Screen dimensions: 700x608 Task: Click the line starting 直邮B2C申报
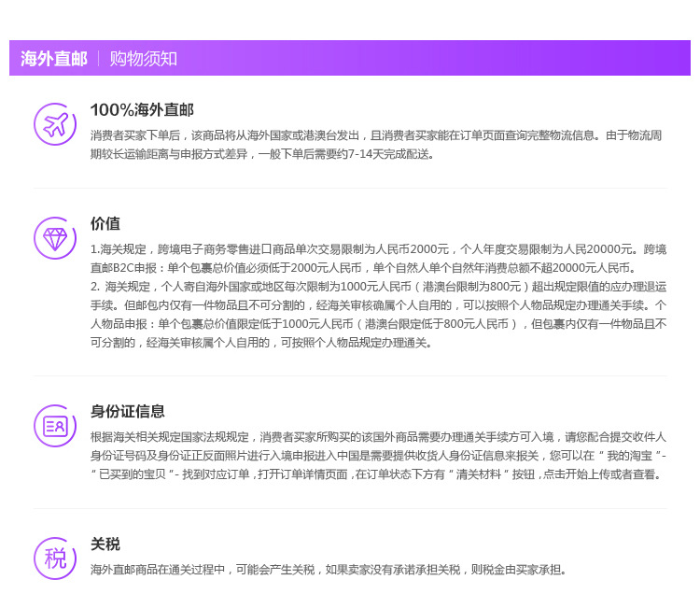tap(363, 268)
